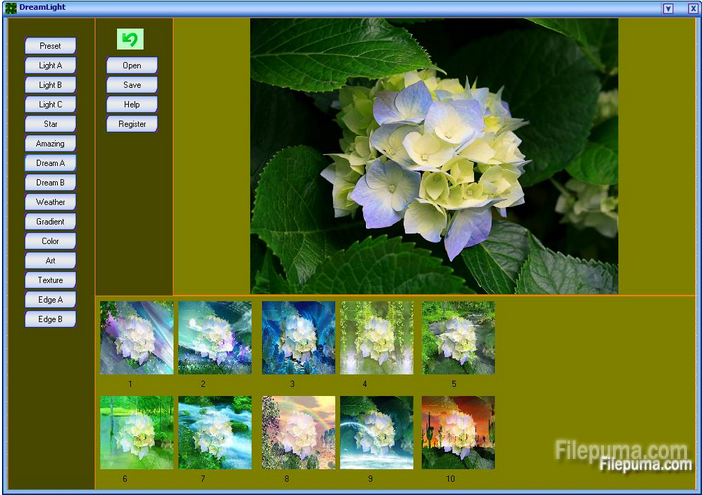Click the main hydrangea preview image

tap(434, 156)
